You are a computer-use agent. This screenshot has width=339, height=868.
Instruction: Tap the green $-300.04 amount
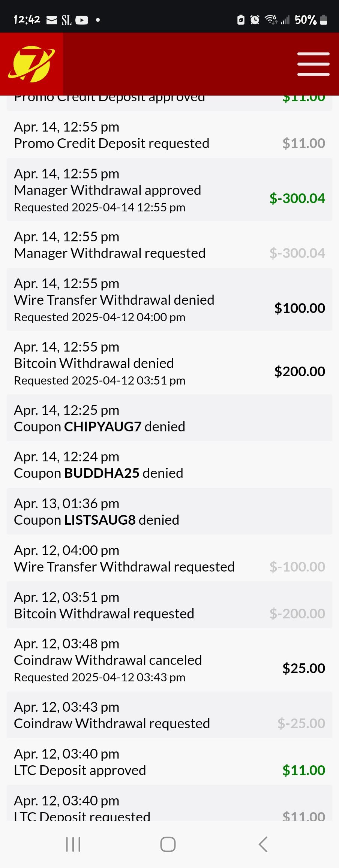click(297, 198)
